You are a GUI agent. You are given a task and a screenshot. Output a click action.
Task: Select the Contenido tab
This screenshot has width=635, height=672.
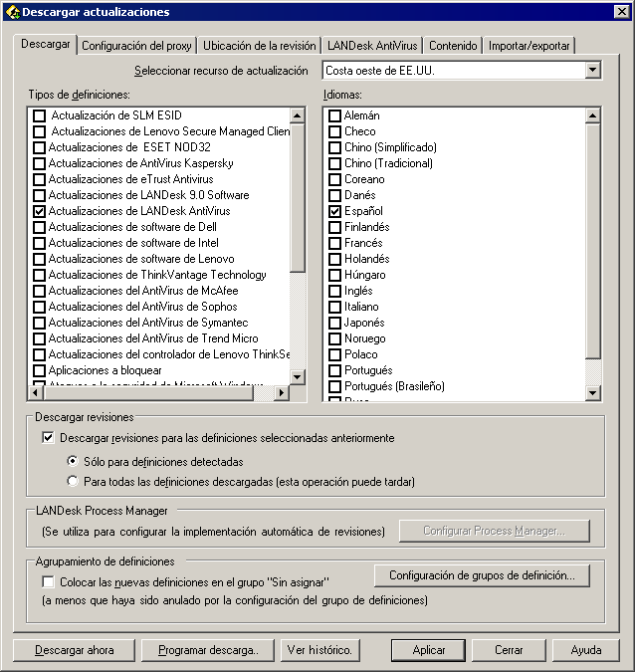tap(453, 46)
